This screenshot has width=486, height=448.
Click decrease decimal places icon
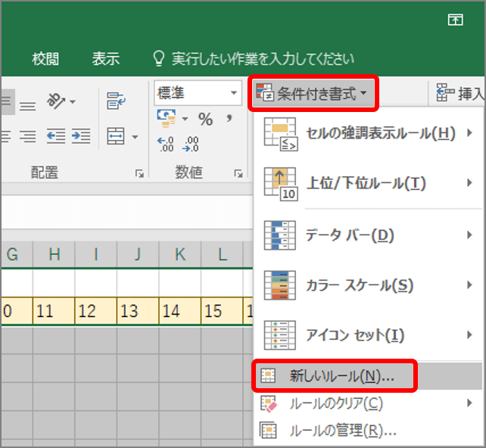(191, 144)
